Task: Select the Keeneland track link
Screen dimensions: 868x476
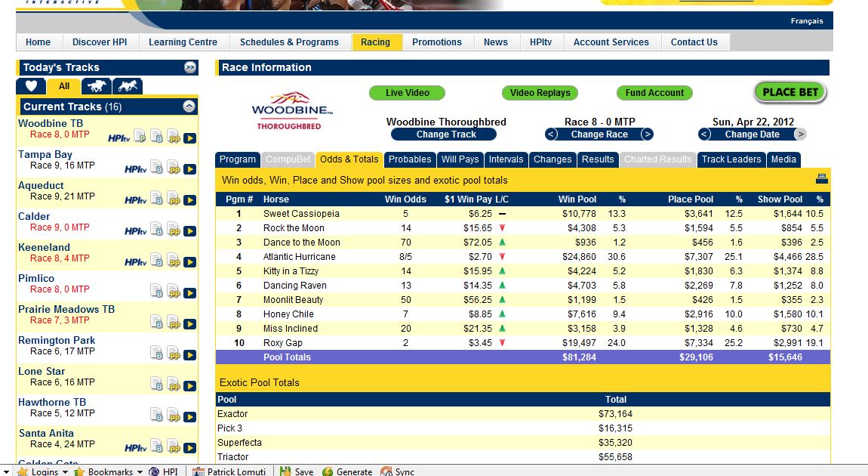Action: [45, 247]
